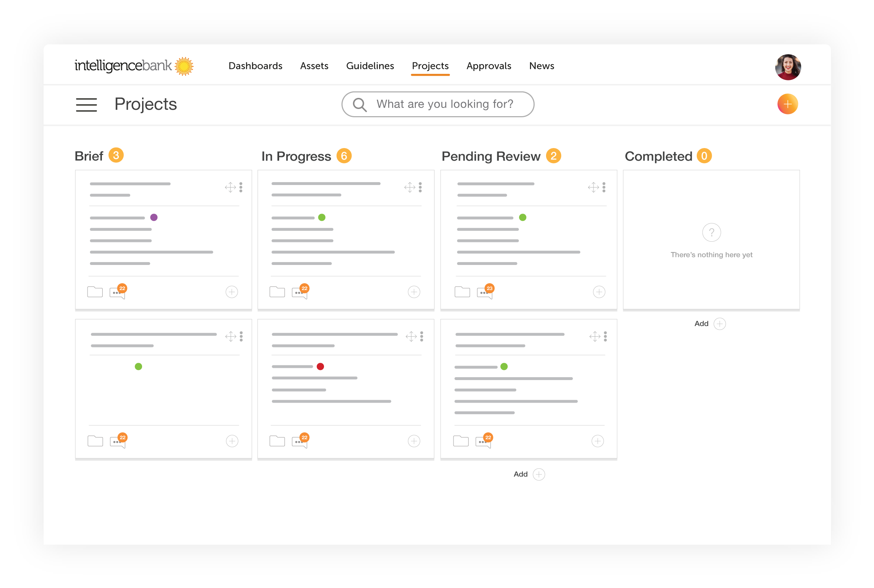Click plus circle on top In Progress card
Viewport: 874px width, 588px height.
414,292
